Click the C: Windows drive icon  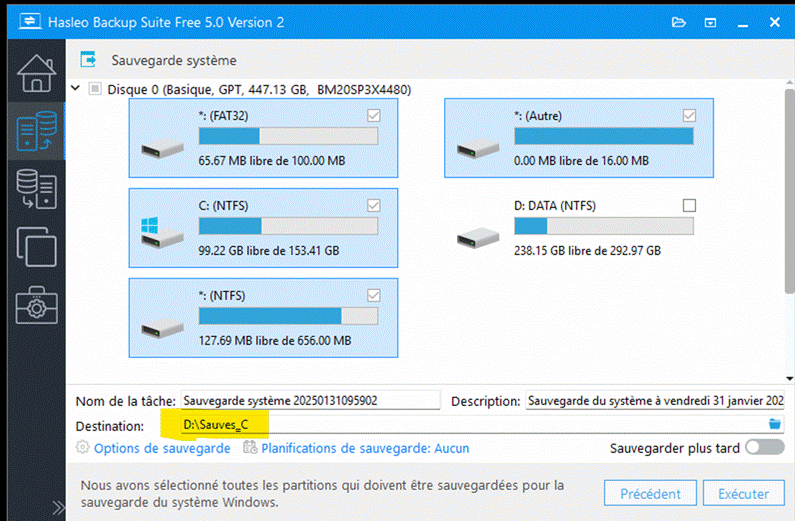[162, 233]
